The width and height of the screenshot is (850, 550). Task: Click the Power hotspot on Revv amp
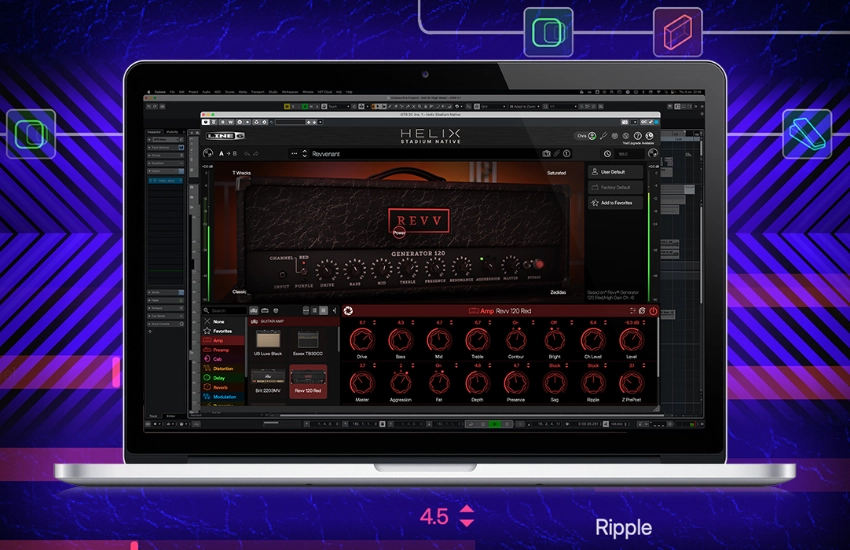coord(399,233)
